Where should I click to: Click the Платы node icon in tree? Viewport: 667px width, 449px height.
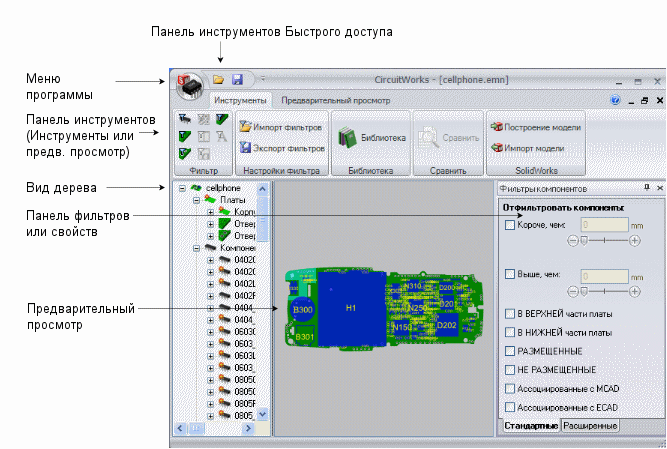pyautogui.click(x=210, y=199)
